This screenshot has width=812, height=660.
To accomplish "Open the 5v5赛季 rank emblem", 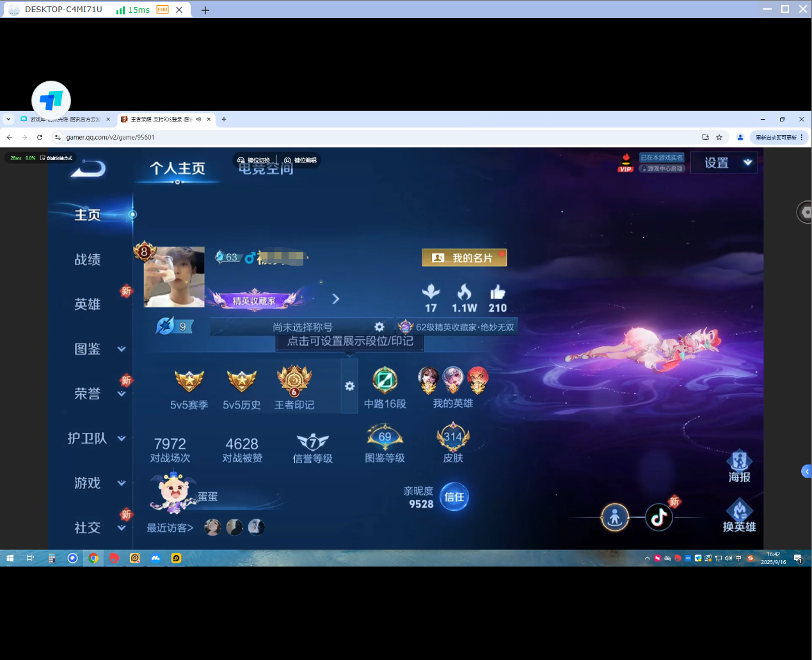I will [189, 382].
